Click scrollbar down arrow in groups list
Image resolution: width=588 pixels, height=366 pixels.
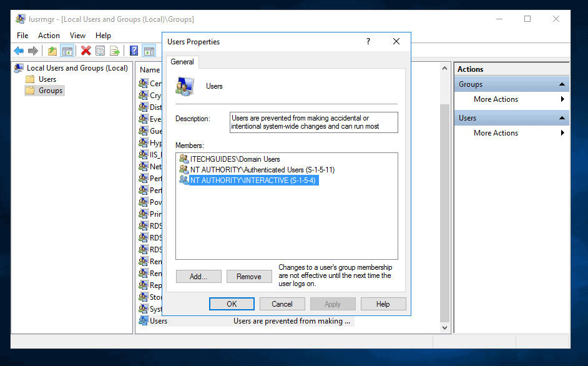click(x=444, y=328)
